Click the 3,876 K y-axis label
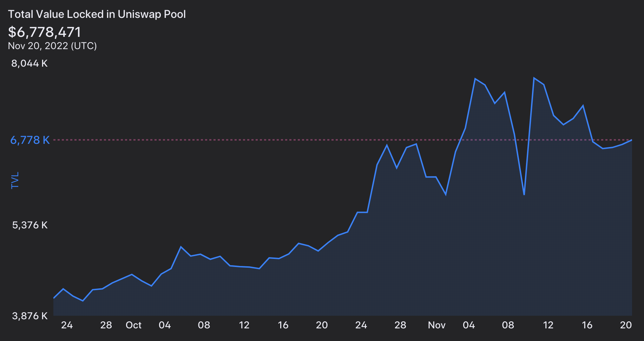Viewport: 644px width, 341px height. click(x=30, y=316)
